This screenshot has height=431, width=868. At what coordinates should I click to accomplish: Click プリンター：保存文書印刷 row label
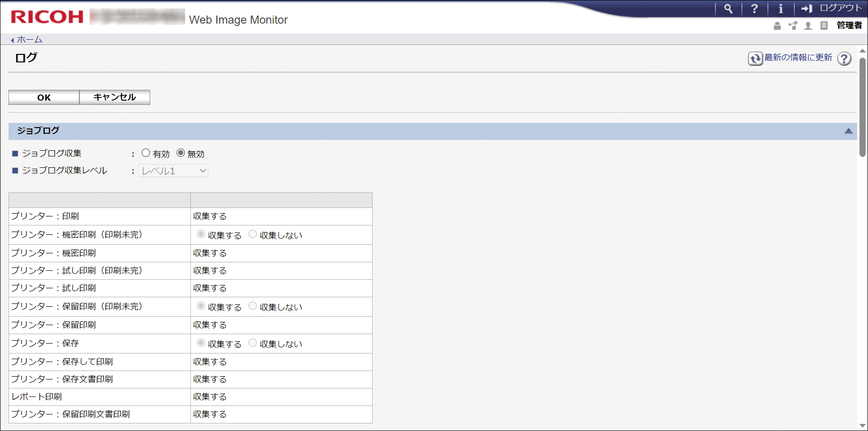tap(62, 379)
